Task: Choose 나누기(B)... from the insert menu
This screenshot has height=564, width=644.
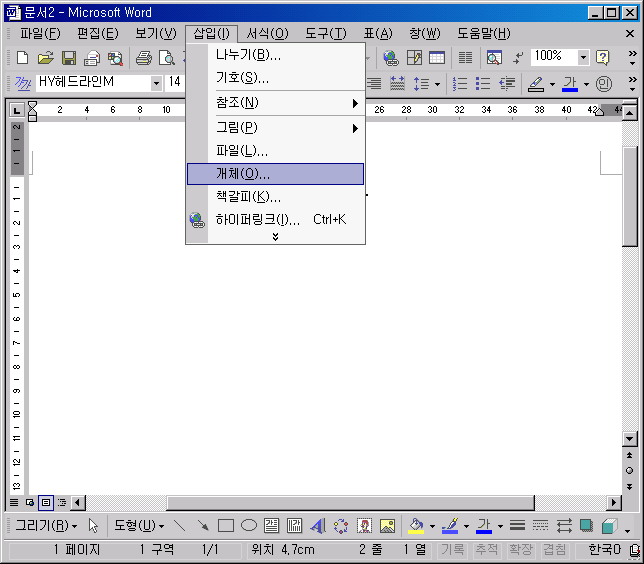Action: pos(275,55)
